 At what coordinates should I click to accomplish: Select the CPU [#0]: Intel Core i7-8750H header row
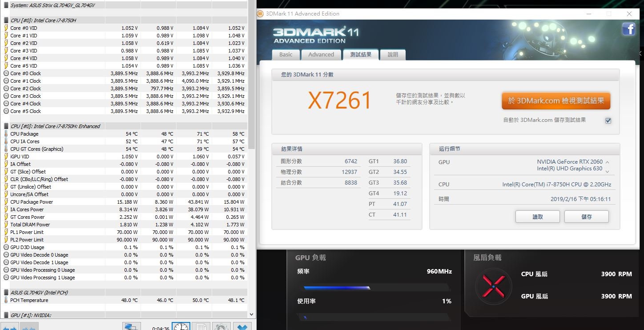coord(125,20)
